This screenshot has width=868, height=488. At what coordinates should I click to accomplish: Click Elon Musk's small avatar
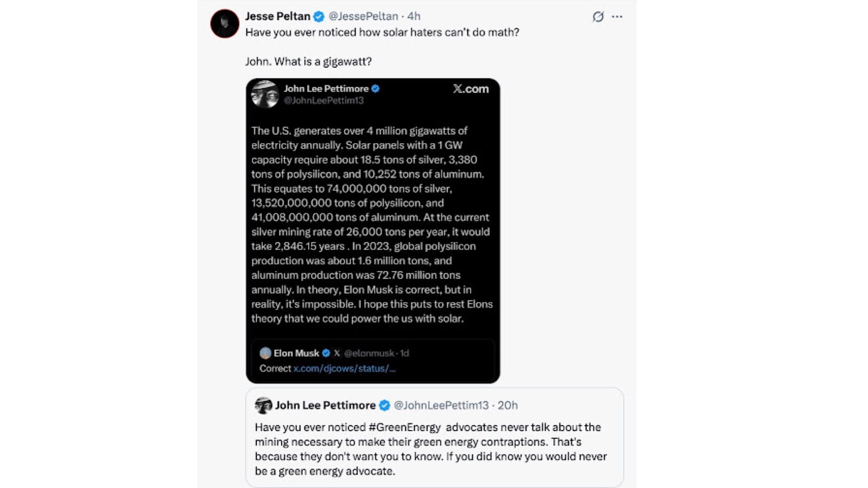click(265, 353)
